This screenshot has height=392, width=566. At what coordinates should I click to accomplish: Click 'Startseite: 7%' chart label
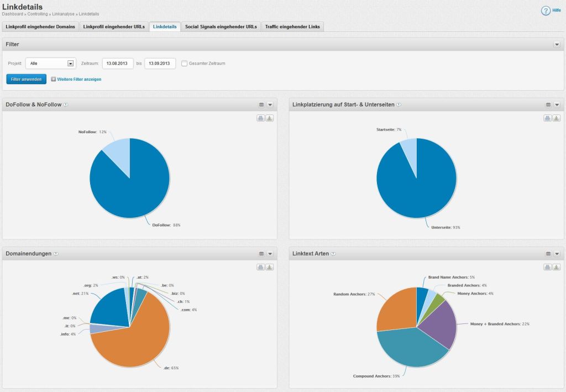tap(389, 129)
